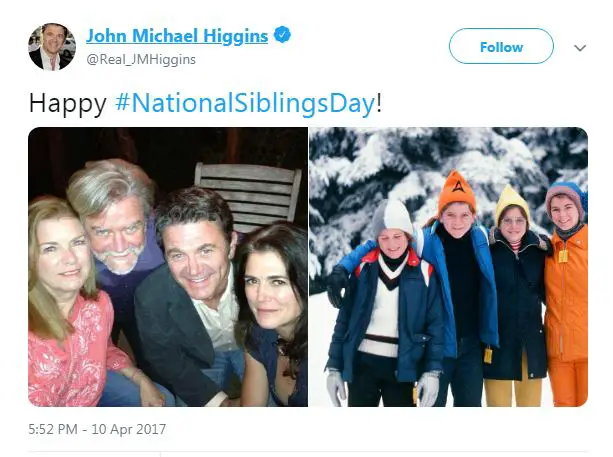Click the woman in the pink blouse
The image size is (613, 457).
point(70,301)
